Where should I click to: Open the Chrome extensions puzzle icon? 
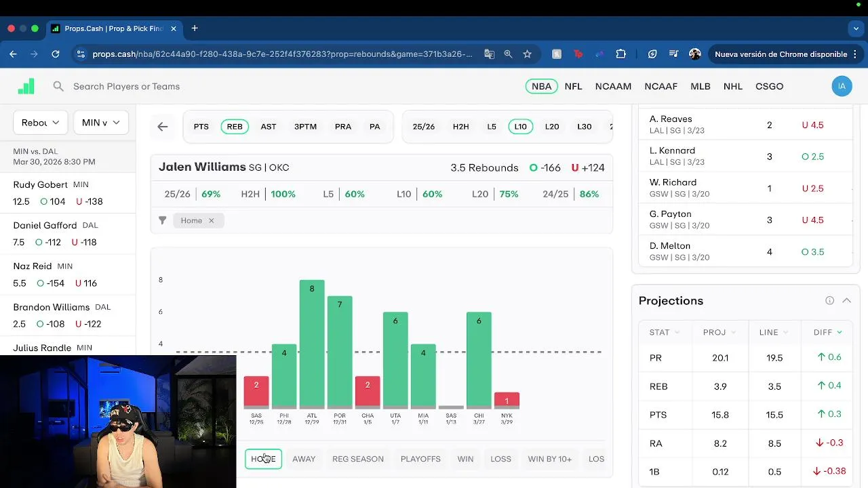pos(620,54)
